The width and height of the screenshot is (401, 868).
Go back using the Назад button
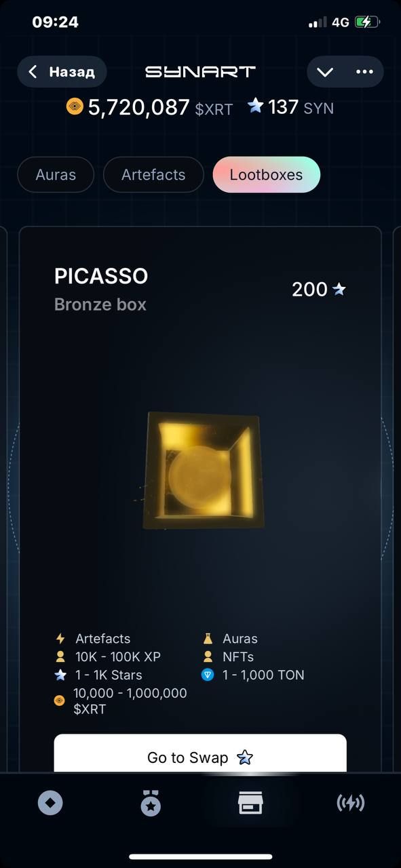tap(62, 72)
